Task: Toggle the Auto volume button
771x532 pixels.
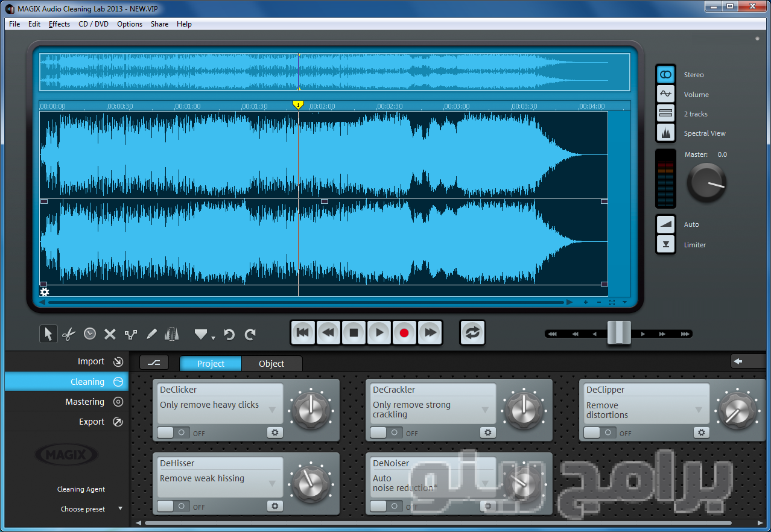Action: click(665, 224)
